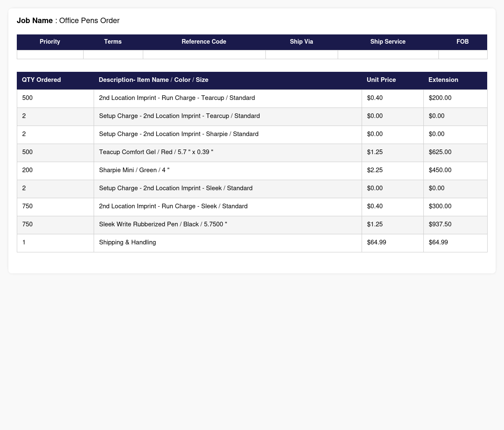The height and width of the screenshot is (430, 504).
Task: Click the Reference Code column header
Action: pyautogui.click(x=204, y=42)
